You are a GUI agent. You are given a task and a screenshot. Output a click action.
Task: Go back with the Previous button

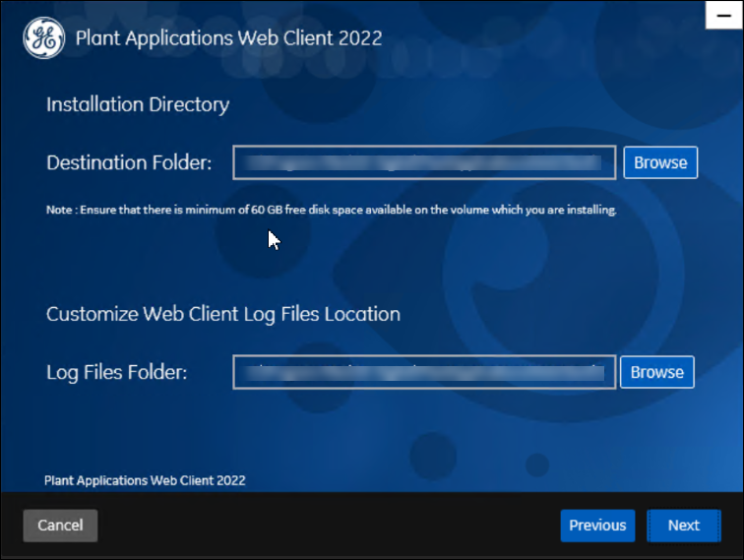[598, 526]
